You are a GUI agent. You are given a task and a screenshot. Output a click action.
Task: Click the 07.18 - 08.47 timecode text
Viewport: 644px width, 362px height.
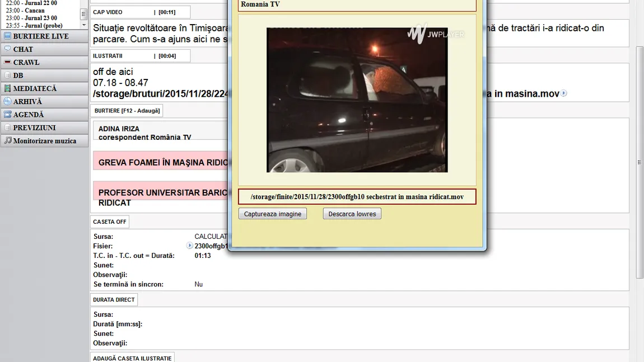(120, 82)
